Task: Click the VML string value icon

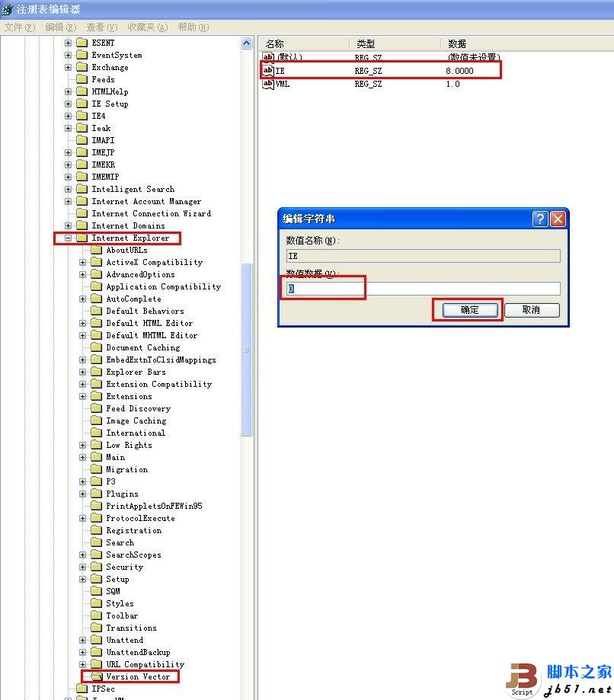Action: pos(268,84)
